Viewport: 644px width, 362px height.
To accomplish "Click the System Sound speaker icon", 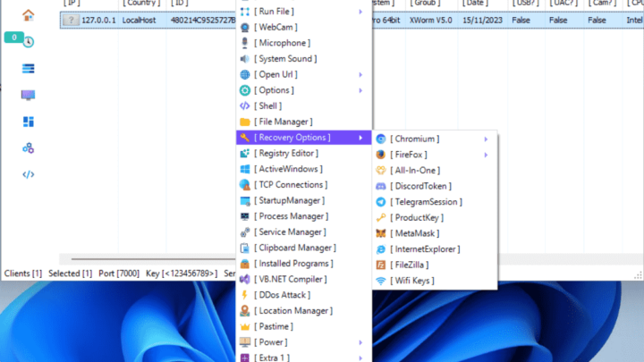I will tap(245, 59).
